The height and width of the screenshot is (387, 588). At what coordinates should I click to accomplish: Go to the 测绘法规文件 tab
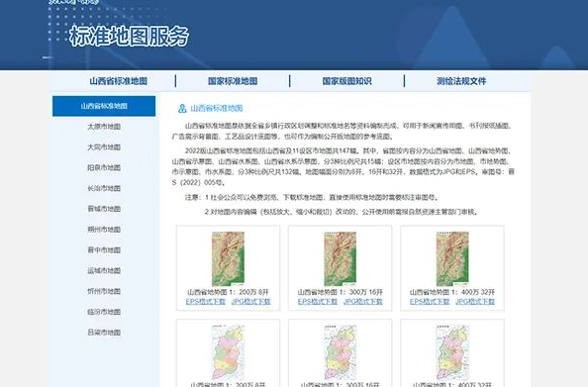point(461,81)
